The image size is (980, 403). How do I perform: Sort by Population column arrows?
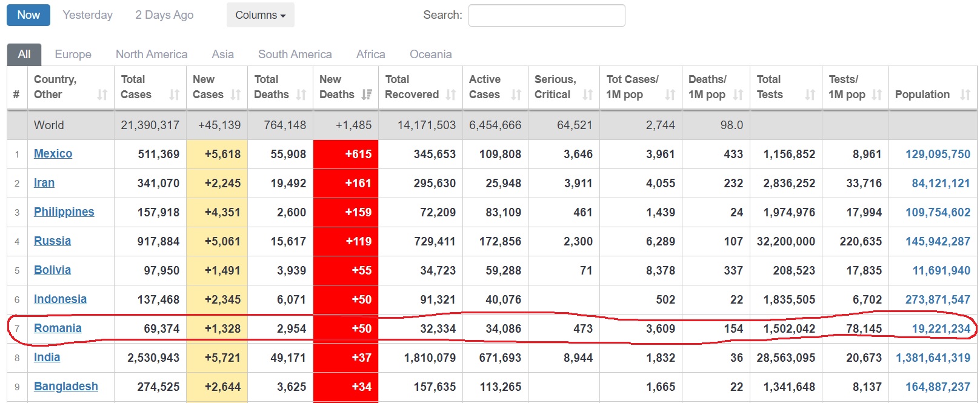coord(965,95)
